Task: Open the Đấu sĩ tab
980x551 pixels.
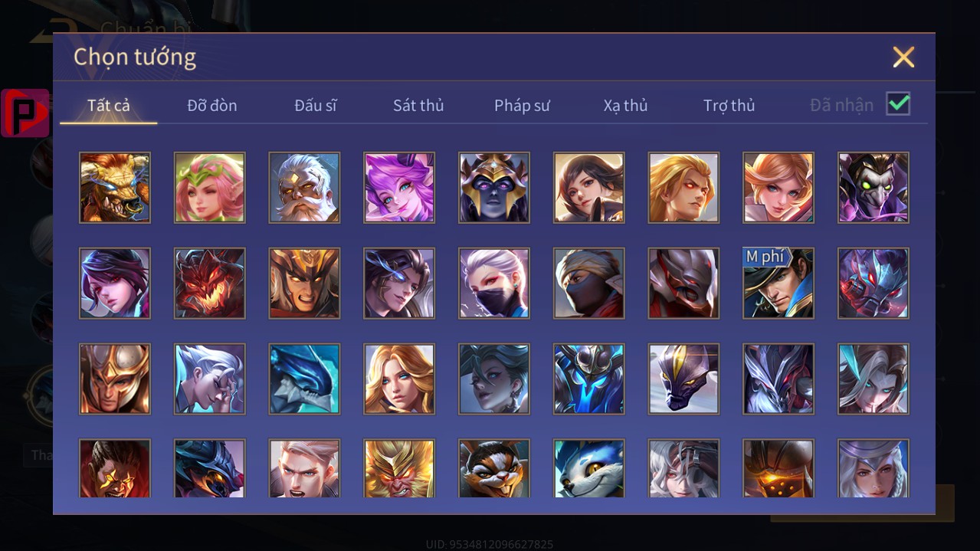Action: (316, 106)
